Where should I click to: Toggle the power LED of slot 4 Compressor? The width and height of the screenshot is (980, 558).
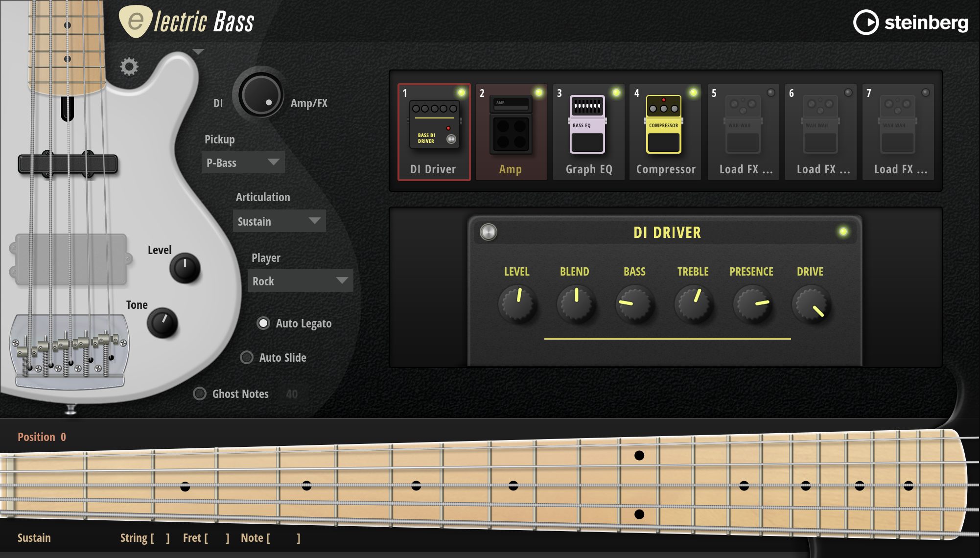(x=693, y=93)
